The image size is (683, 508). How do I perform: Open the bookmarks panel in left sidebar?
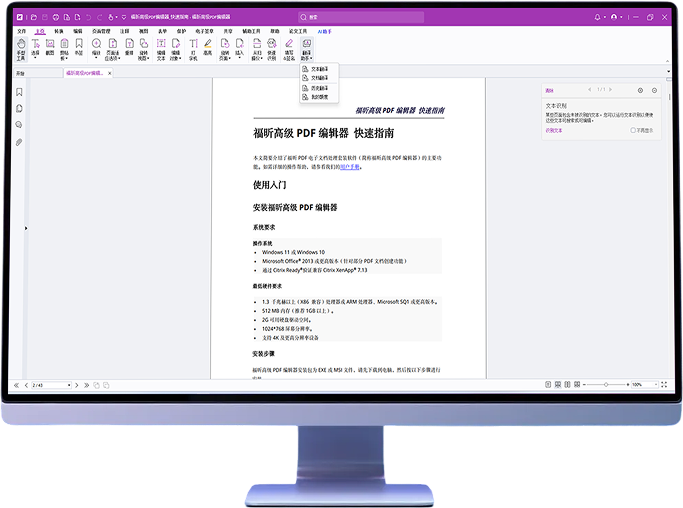19,92
